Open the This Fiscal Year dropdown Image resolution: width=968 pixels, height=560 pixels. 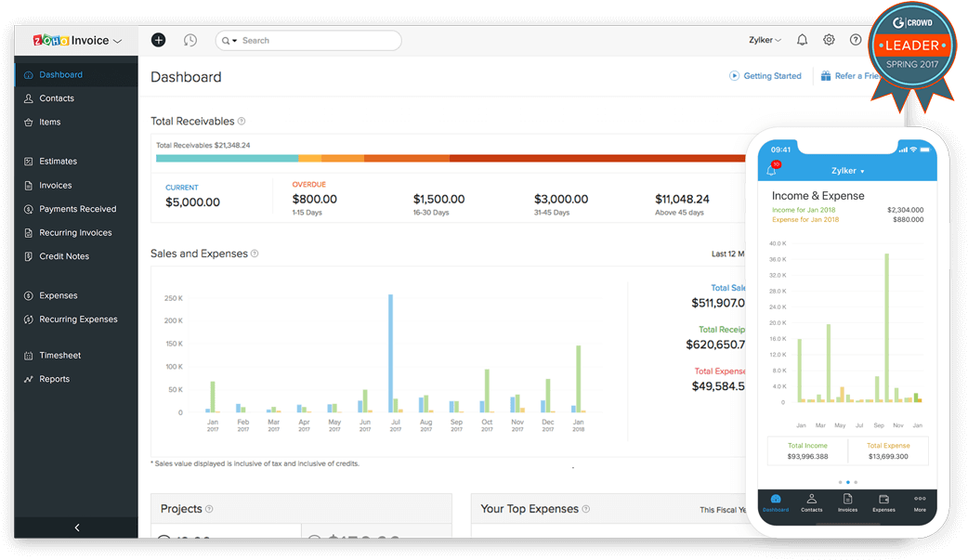723,509
